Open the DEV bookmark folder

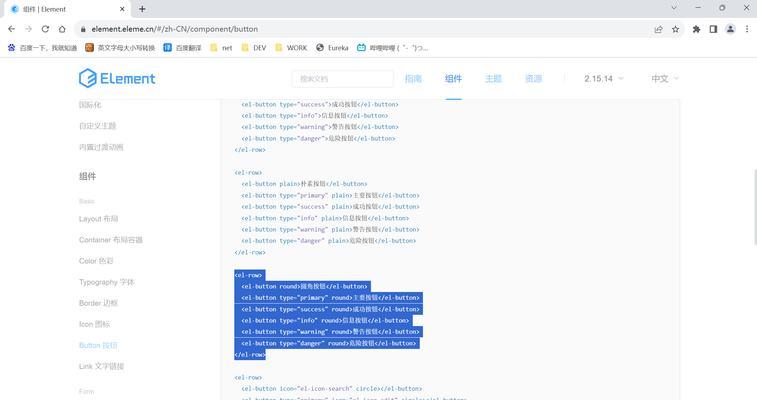tap(253, 48)
